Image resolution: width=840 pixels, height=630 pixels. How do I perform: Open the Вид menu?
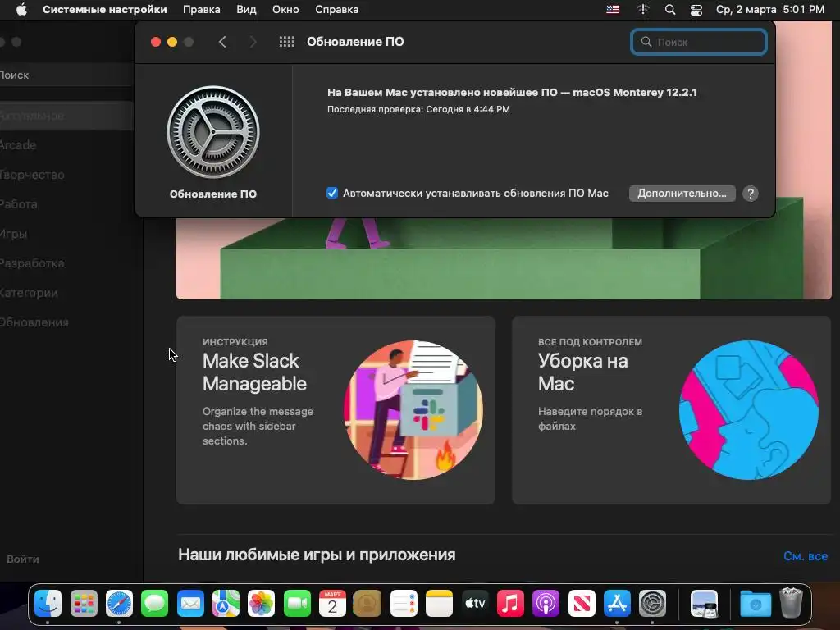pyautogui.click(x=246, y=10)
